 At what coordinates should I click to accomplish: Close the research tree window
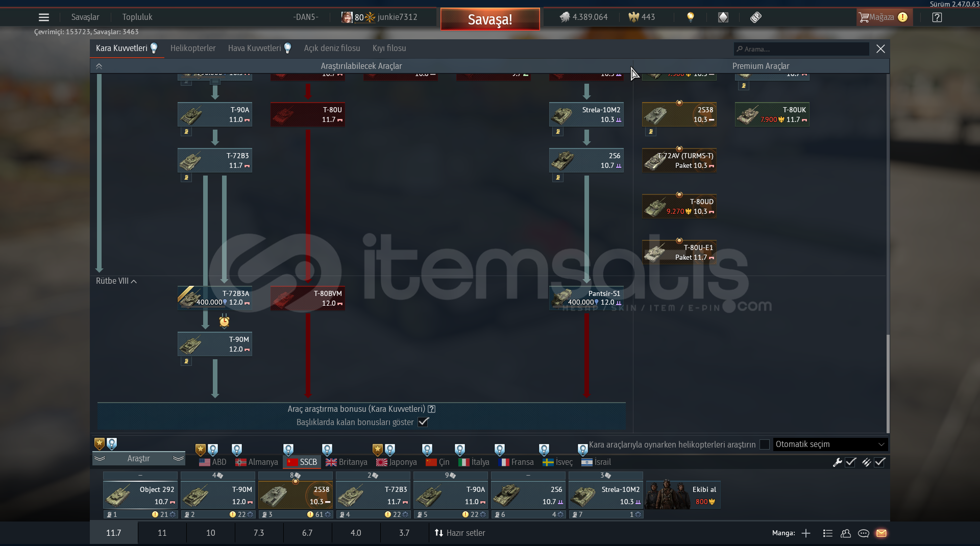880,48
